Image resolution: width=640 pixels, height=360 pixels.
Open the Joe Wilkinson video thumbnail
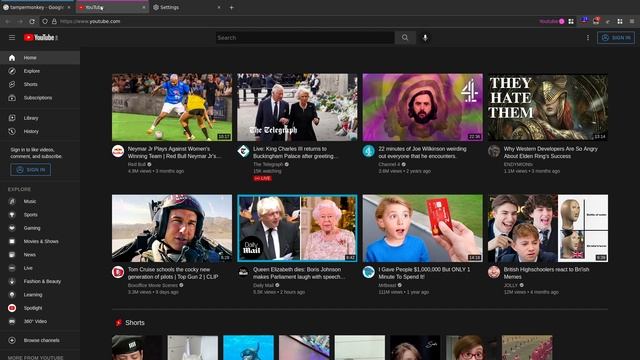[x=422, y=107]
